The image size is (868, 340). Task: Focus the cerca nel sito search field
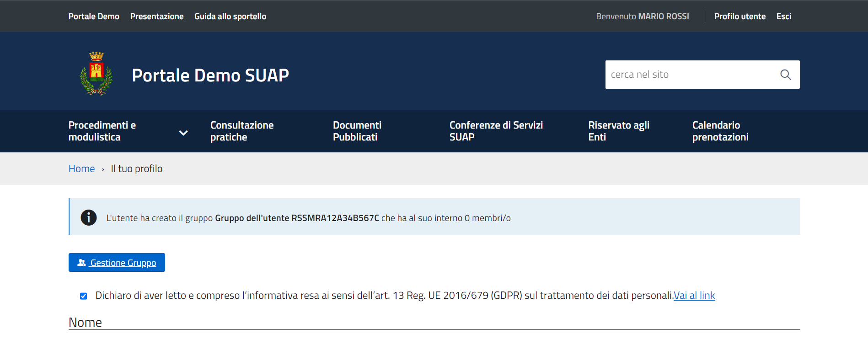tap(688, 75)
